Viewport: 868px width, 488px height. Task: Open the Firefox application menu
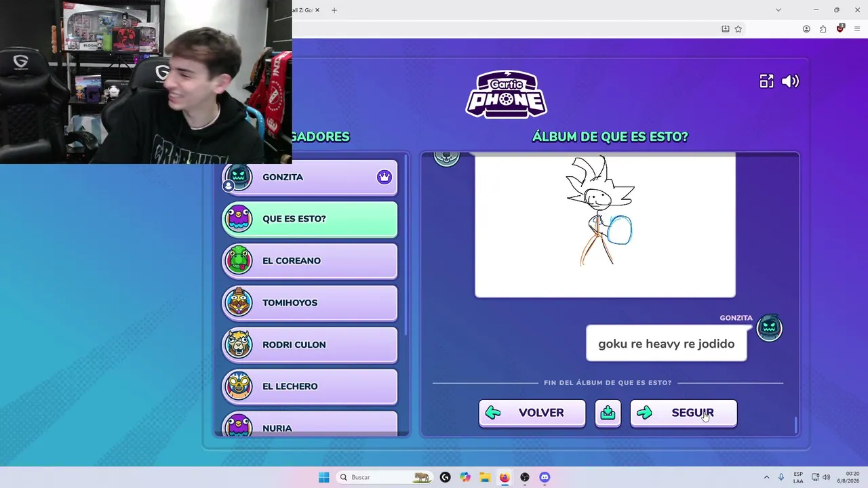pos(857,29)
